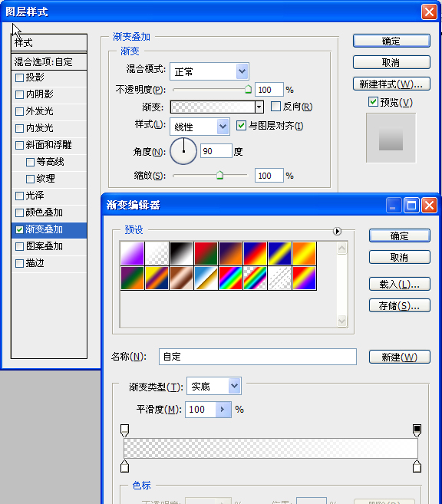The height and width of the screenshot is (504, 442).
Task: Click the left color stop below gradient bar
Action: point(125,466)
